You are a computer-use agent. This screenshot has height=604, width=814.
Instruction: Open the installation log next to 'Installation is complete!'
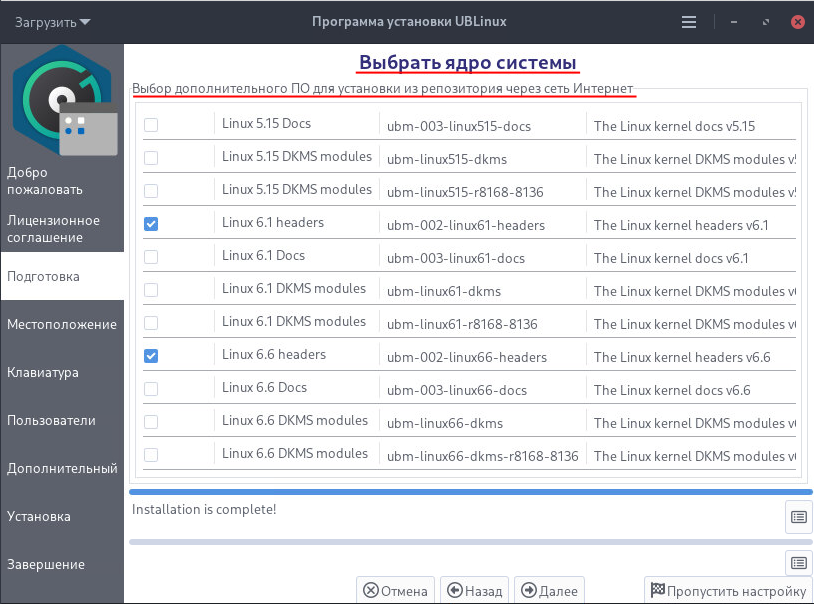click(798, 517)
